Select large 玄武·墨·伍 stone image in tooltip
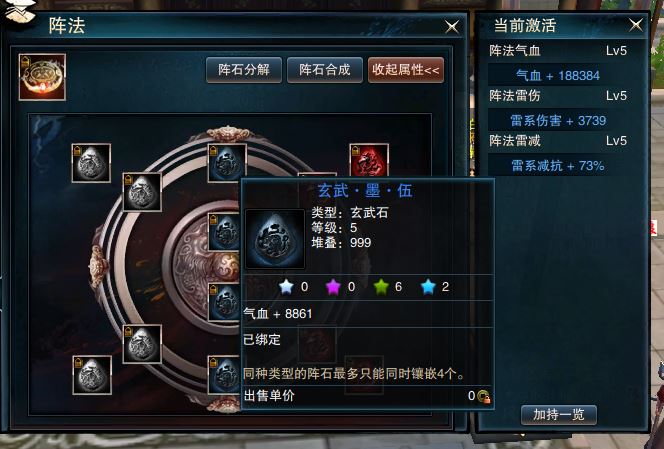 275,239
